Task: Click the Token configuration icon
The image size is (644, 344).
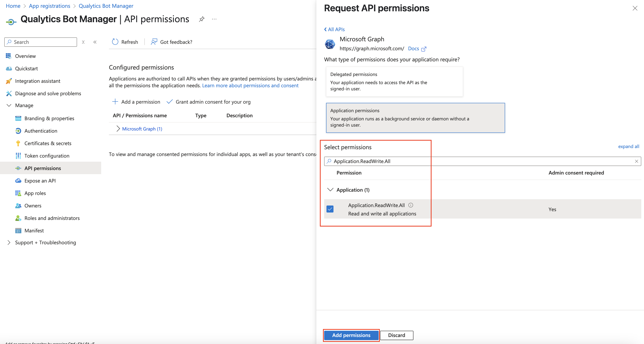Action: tap(18, 156)
